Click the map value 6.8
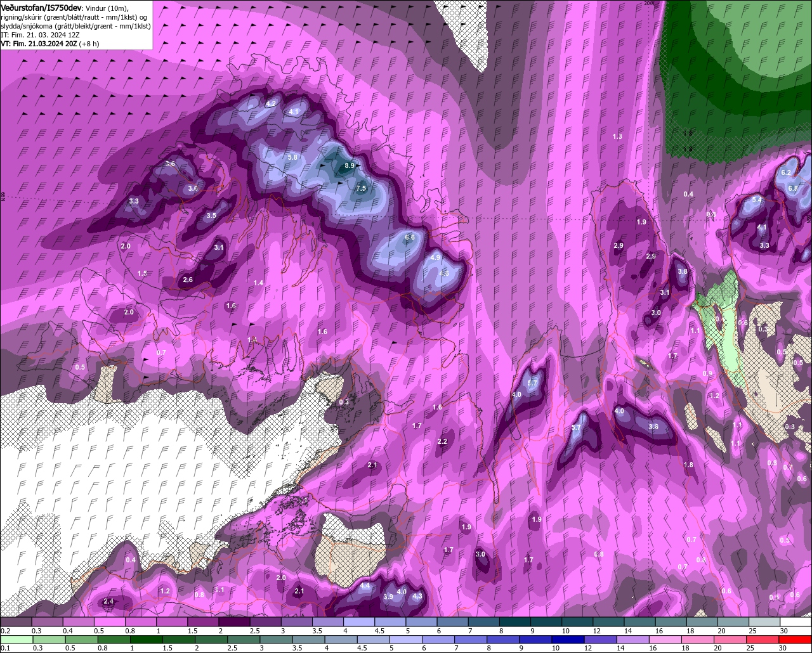 [x=792, y=188]
